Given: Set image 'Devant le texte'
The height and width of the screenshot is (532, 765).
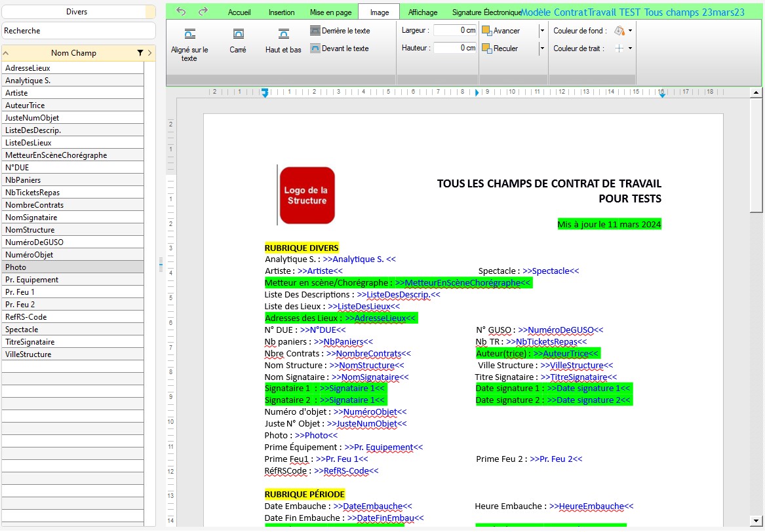Looking at the screenshot, I should 340,48.
